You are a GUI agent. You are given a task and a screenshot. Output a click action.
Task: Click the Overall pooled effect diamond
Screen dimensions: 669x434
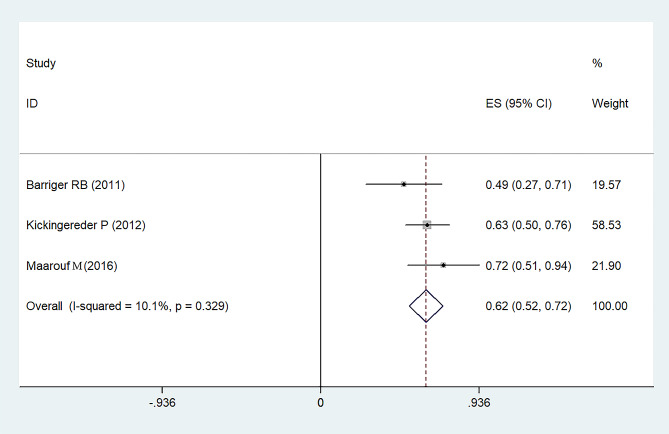(426, 305)
